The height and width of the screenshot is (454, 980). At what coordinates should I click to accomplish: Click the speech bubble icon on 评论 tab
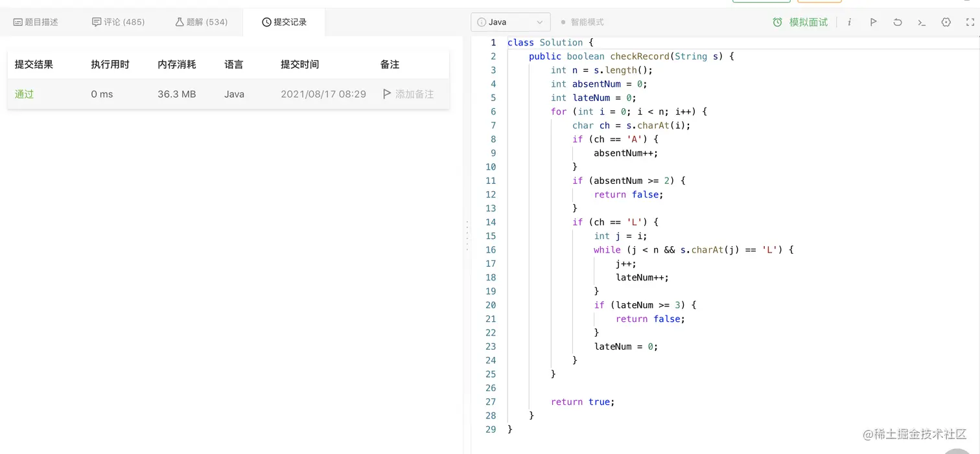click(97, 22)
